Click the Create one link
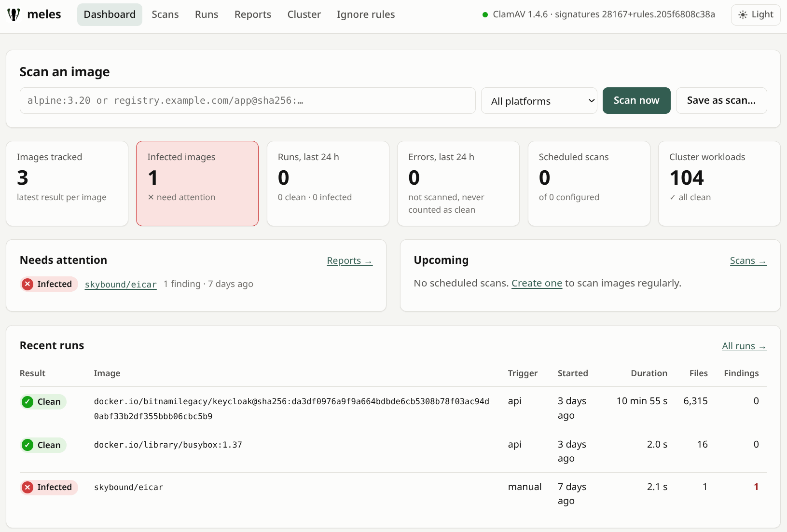The height and width of the screenshot is (532, 787). tap(537, 283)
